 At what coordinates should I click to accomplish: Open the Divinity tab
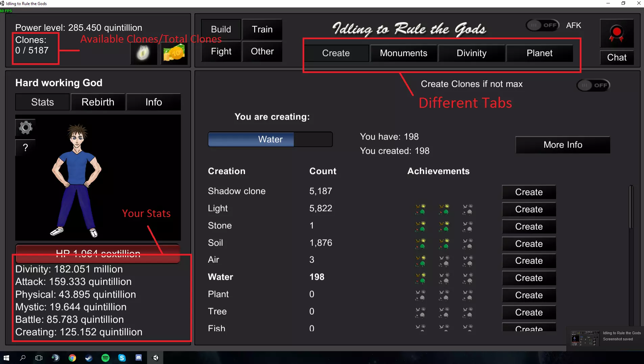(x=472, y=53)
